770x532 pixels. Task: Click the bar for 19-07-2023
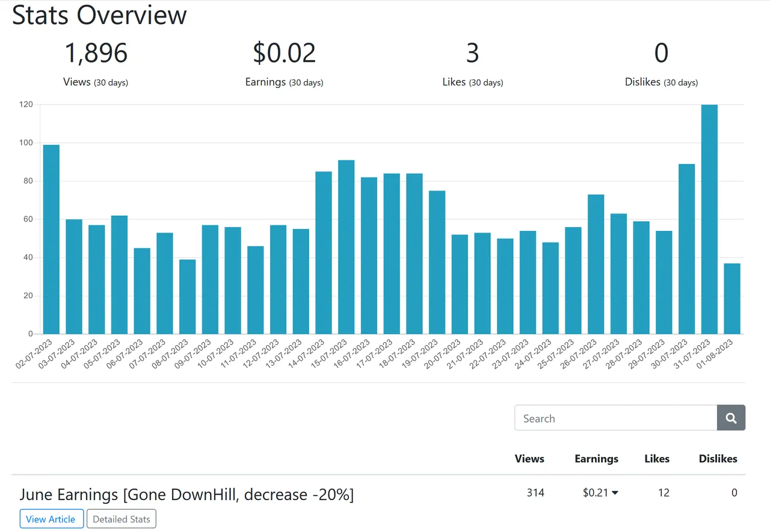[437, 262]
